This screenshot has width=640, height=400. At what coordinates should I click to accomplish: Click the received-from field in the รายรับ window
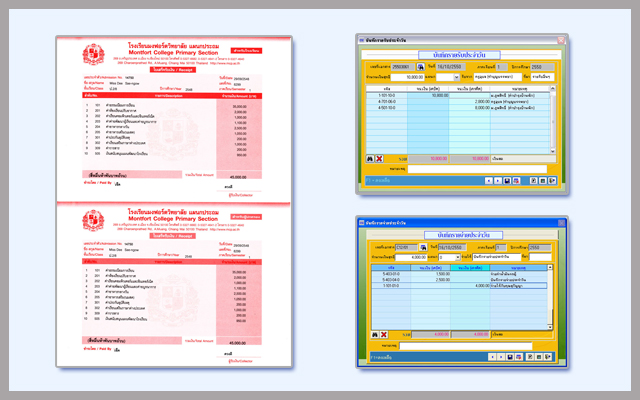[498, 77]
